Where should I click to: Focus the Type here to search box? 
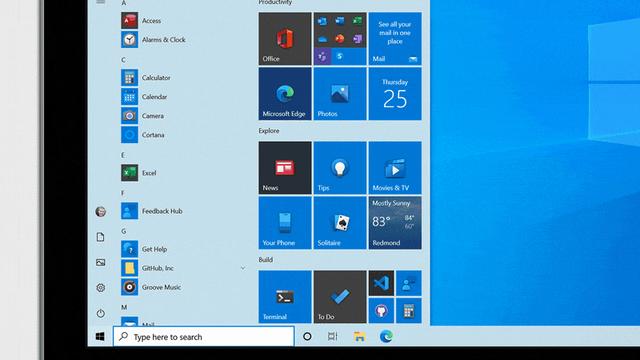pos(204,337)
